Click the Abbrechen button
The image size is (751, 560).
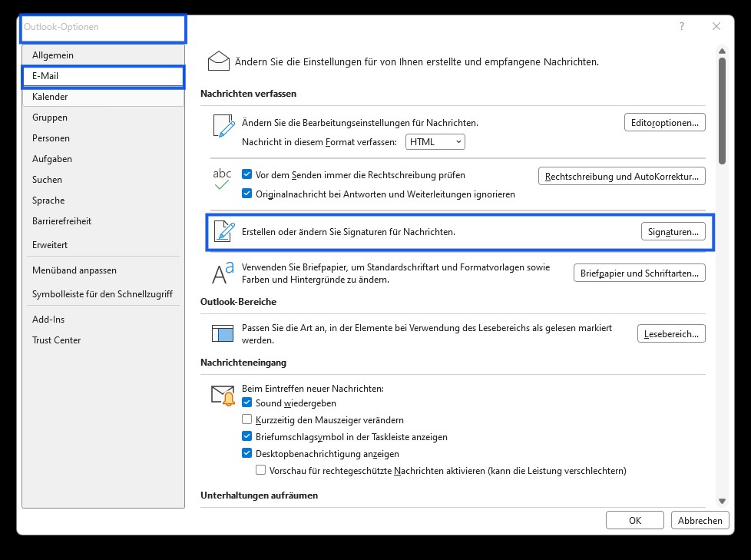[x=700, y=520]
